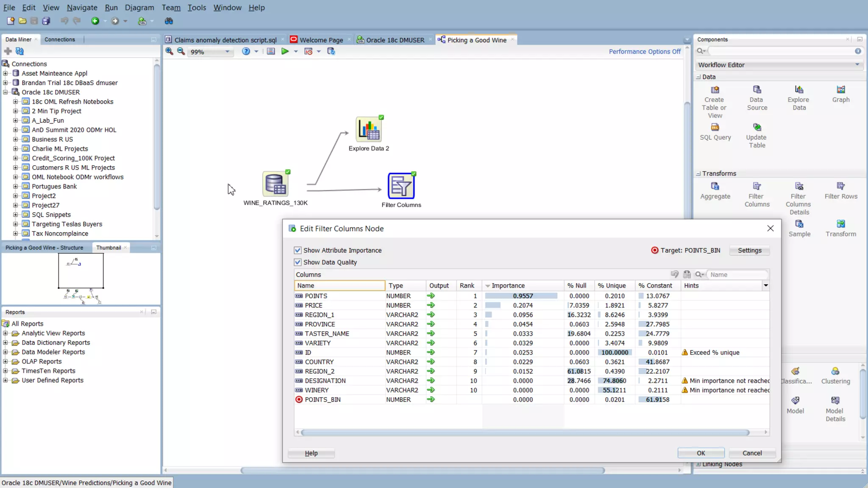
Task: Select the WINE_RATINGS_130K data source node
Action: pyautogui.click(x=275, y=184)
